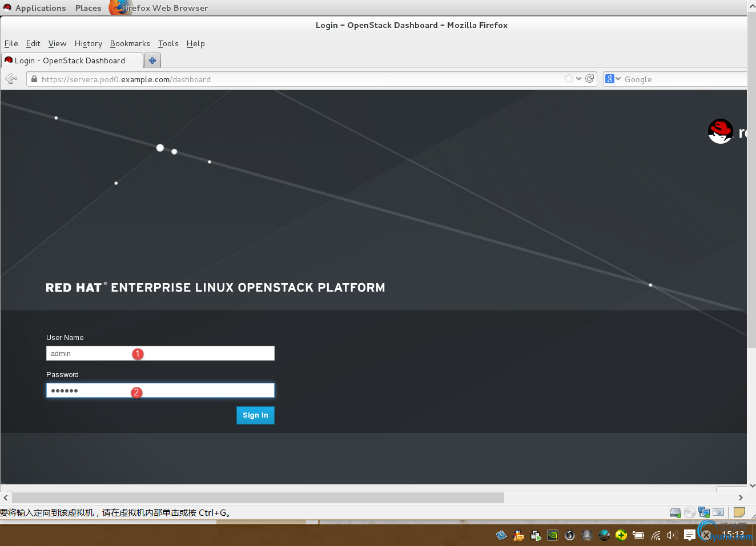Open the Places menu in top panel
This screenshot has height=546, width=756.
[x=89, y=8]
